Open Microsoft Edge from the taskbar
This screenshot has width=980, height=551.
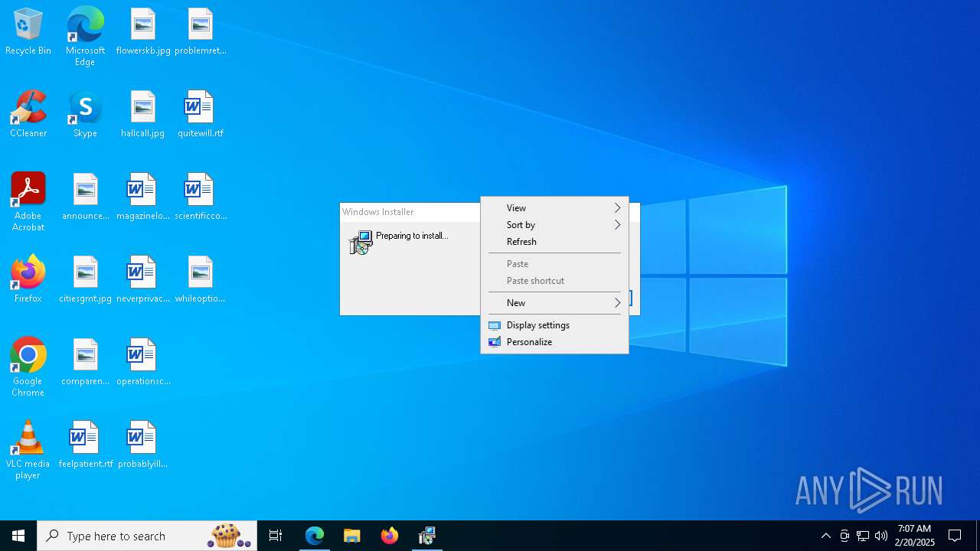tap(315, 536)
